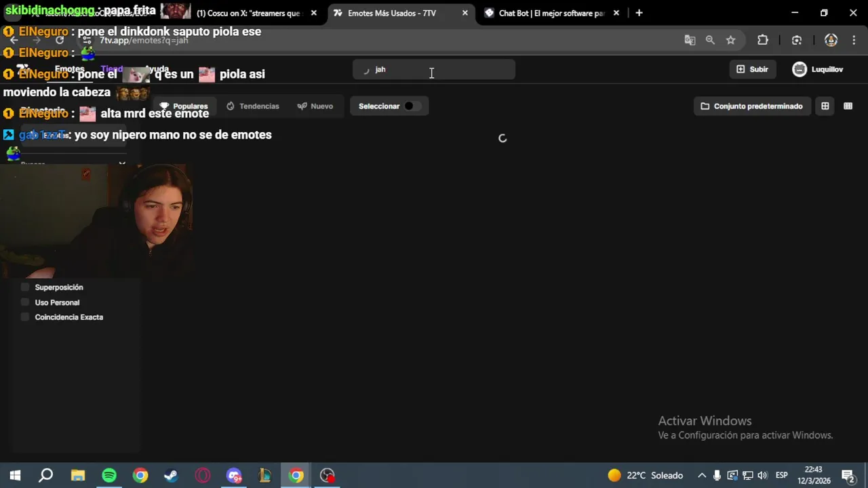
Task: Open Windows Start menu
Action: [x=15, y=475]
